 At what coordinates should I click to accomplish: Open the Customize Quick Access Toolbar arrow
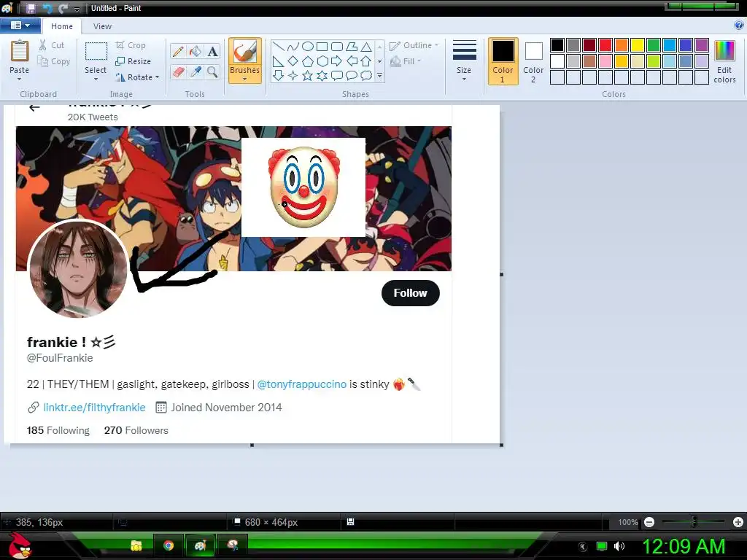(x=77, y=9)
